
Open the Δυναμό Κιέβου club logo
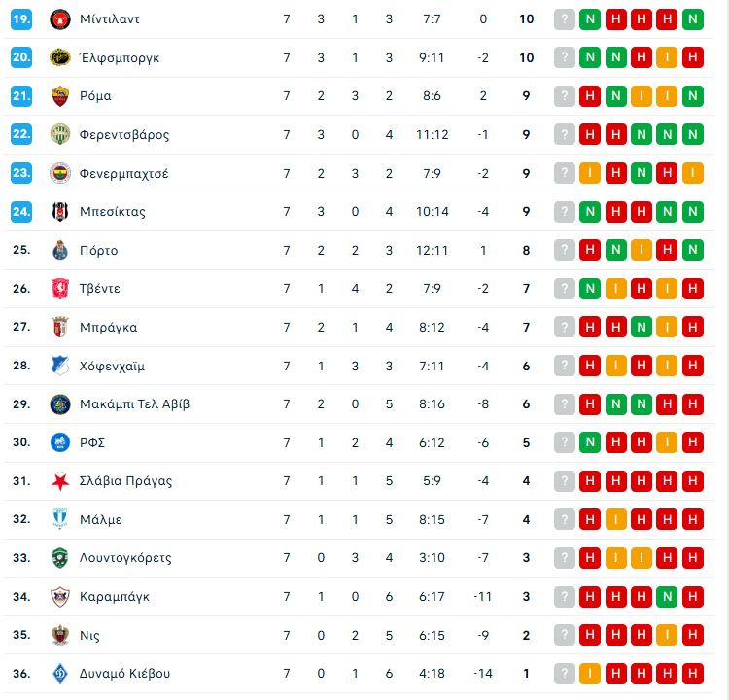point(60,674)
